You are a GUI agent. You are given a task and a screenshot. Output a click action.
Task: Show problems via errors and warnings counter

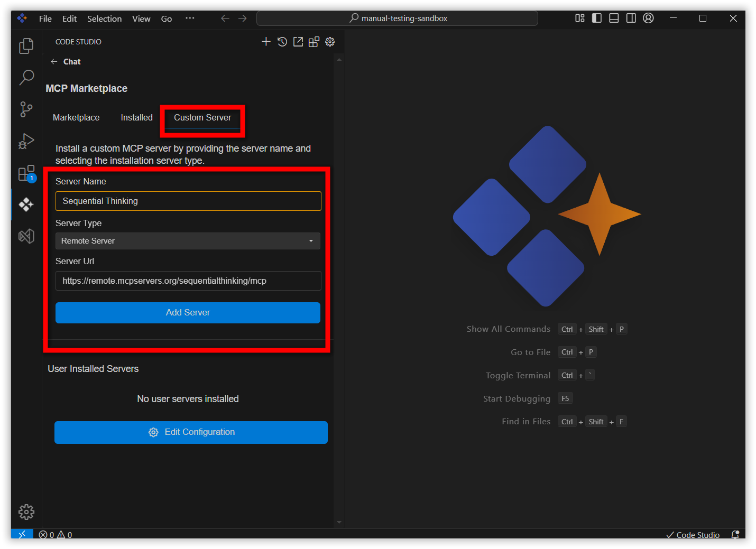click(x=56, y=535)
